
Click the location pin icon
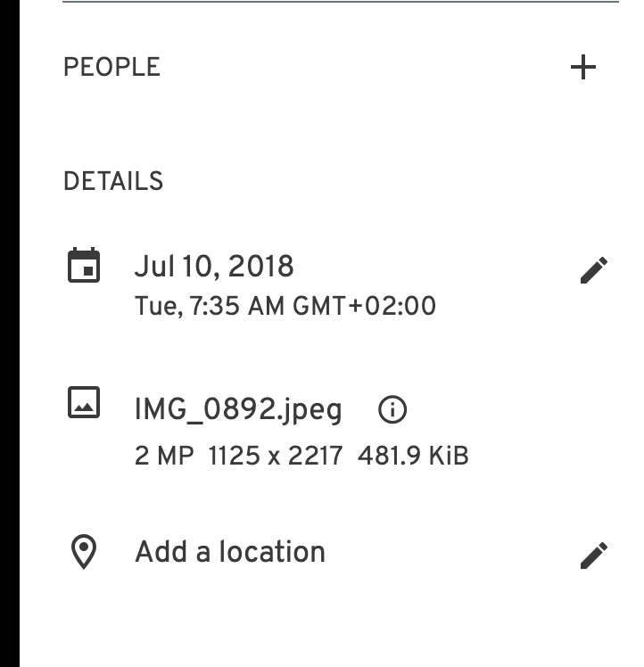tap(84, 552)
